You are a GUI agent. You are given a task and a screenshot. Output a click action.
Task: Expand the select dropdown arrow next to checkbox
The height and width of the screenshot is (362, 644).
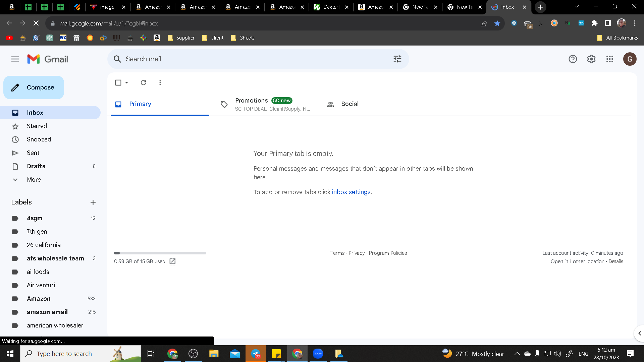127,82
